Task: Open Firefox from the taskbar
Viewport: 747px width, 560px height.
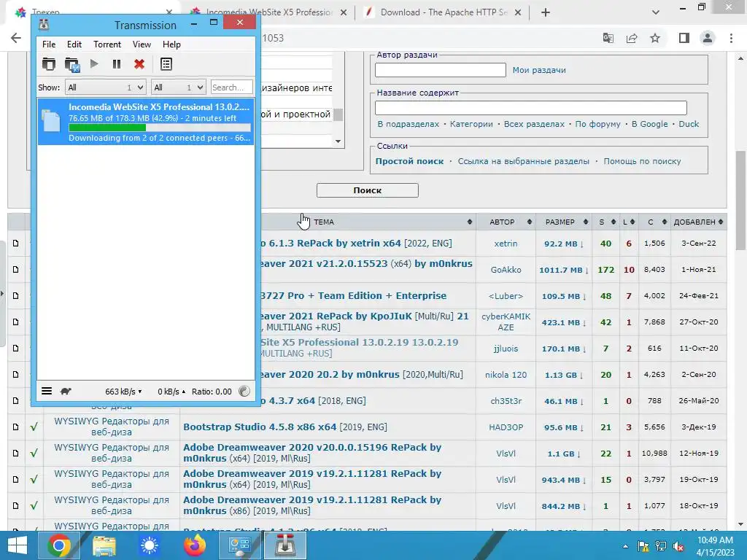Action: coord(195,545)
